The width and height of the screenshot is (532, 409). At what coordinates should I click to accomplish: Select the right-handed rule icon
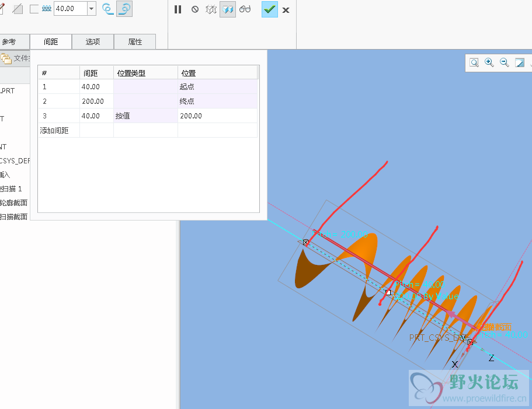coord(124,9)
